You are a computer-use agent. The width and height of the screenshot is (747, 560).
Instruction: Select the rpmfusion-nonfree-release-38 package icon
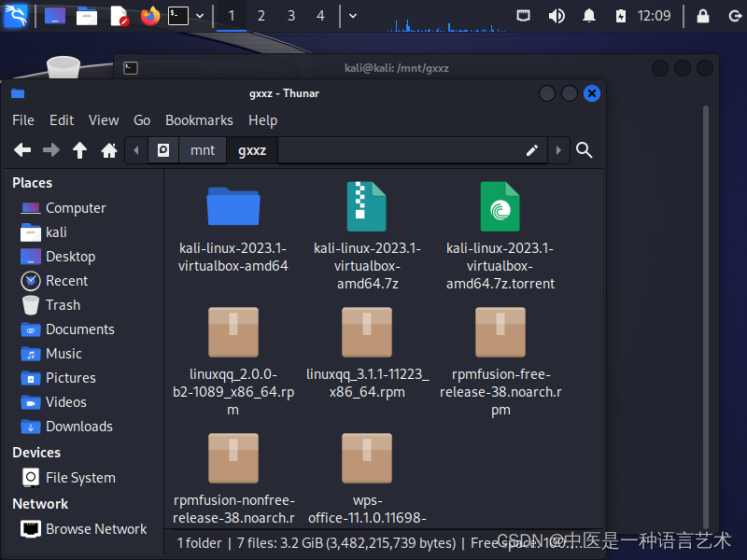tap(233, 458)
